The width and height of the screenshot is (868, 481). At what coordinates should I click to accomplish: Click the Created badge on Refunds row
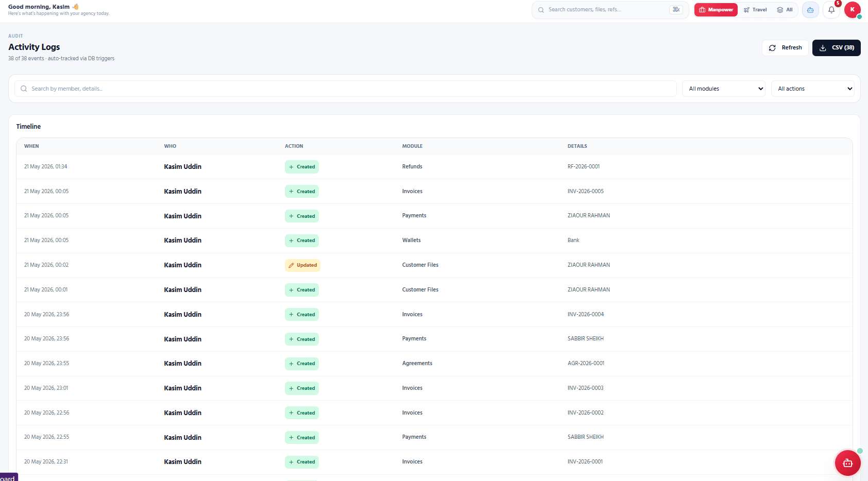(x=302, y=167)
